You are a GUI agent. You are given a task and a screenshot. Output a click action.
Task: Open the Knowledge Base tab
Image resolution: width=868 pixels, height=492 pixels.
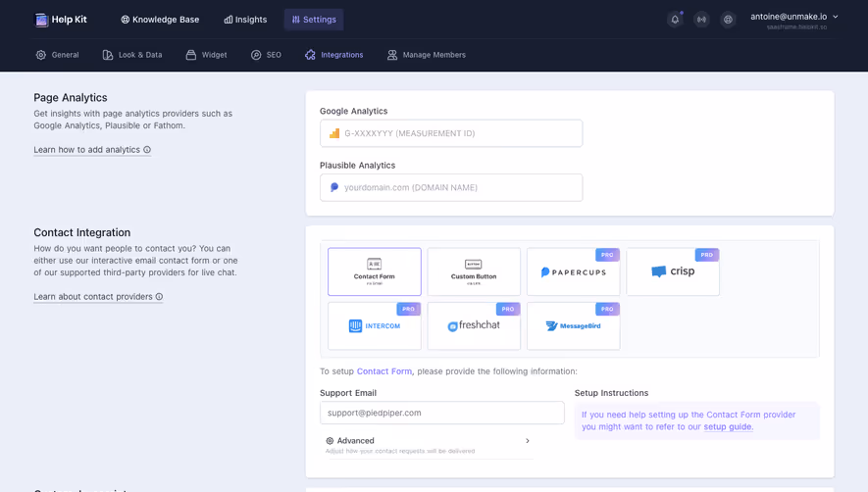tap(160, 20)
